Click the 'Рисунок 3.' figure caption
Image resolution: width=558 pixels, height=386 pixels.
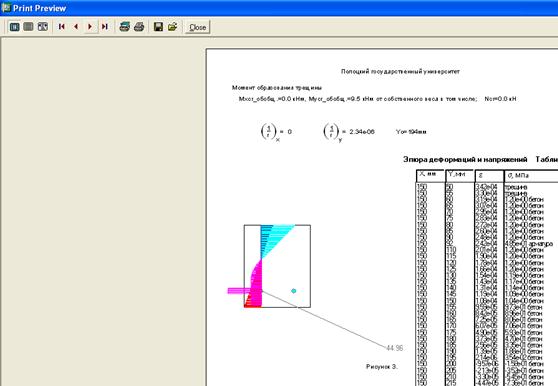pos(381,366)
